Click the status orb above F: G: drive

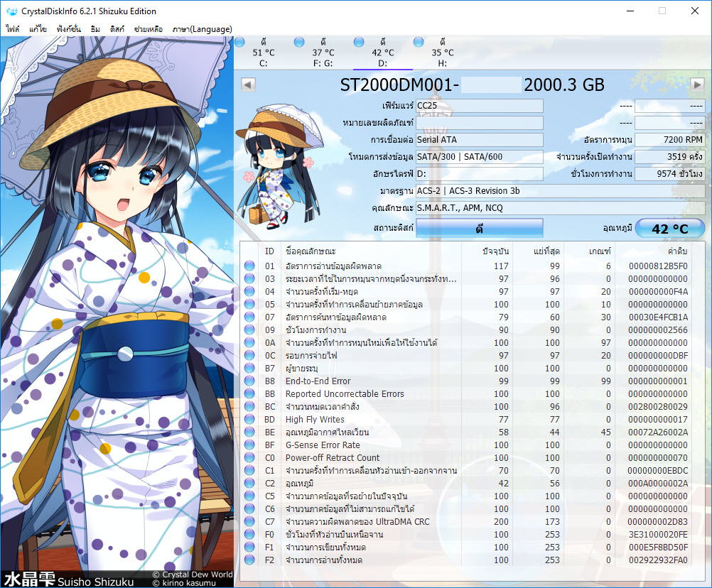click(x=299, y=43)
